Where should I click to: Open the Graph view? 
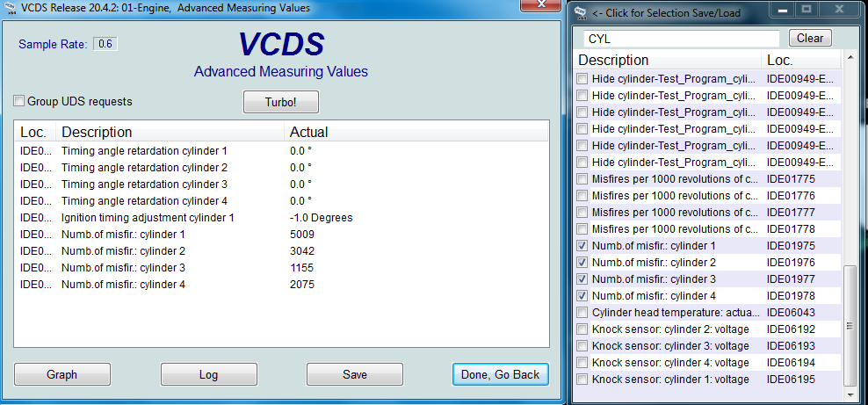pyautogui.click(x=62, y=374)
